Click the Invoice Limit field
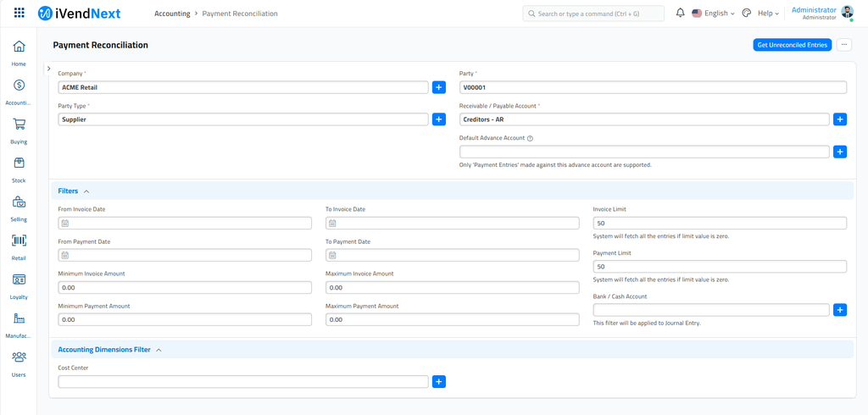 click(x=720, y=223)
